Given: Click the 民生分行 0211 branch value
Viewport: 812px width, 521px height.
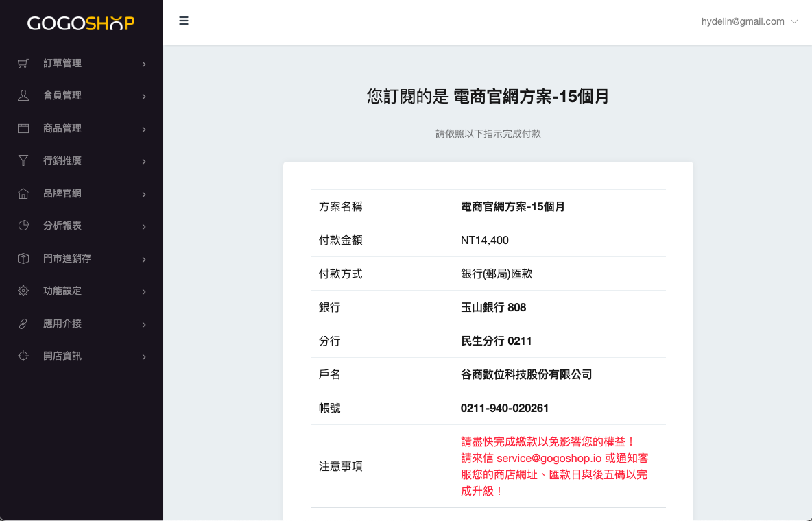Looking at the screenshot, I should click(496, 341).
